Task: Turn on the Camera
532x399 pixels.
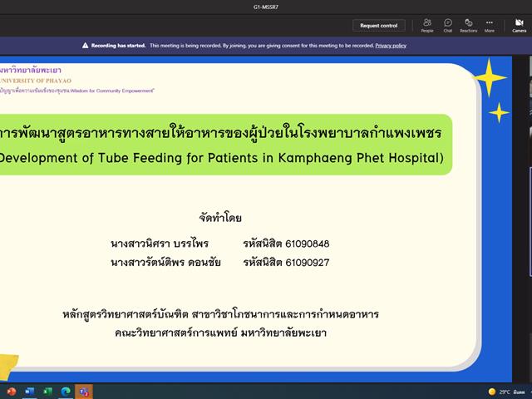Action: click(519, 26)
